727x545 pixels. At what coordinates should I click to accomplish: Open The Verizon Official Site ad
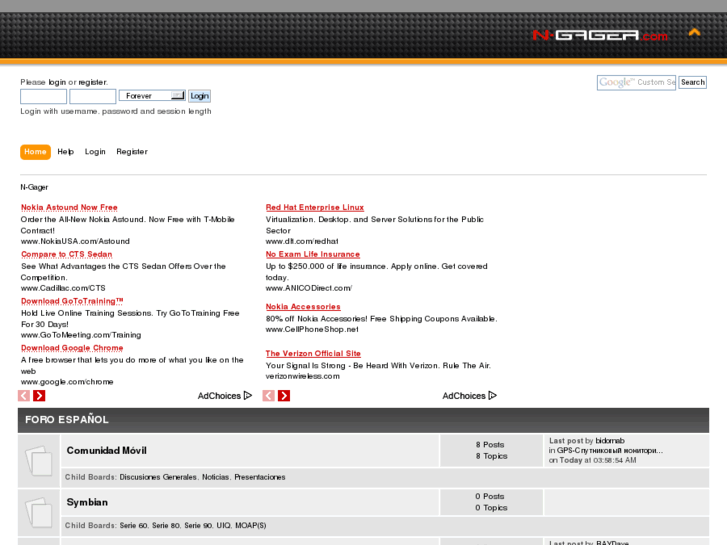point(313,353)
